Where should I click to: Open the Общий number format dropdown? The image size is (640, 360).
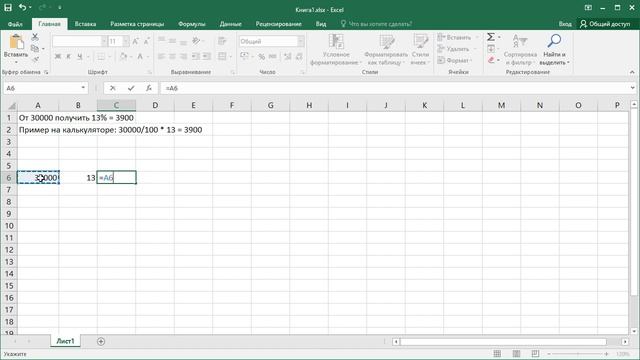point(301,41)
